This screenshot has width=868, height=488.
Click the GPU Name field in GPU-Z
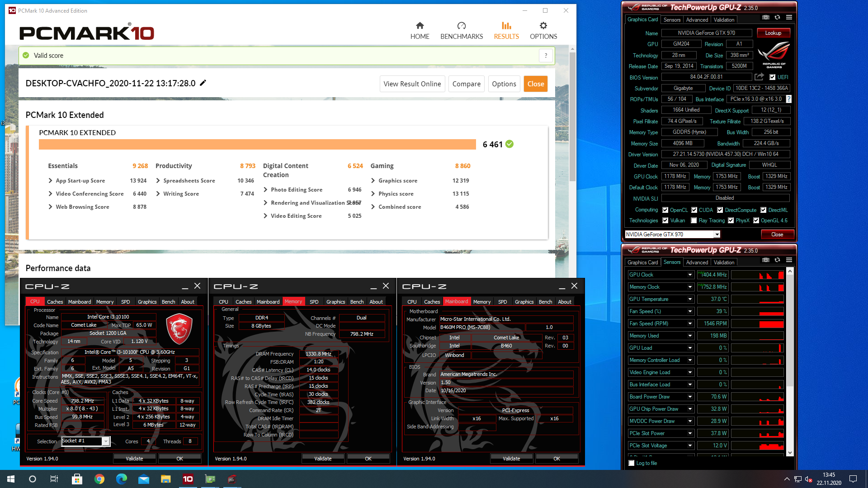706,33
